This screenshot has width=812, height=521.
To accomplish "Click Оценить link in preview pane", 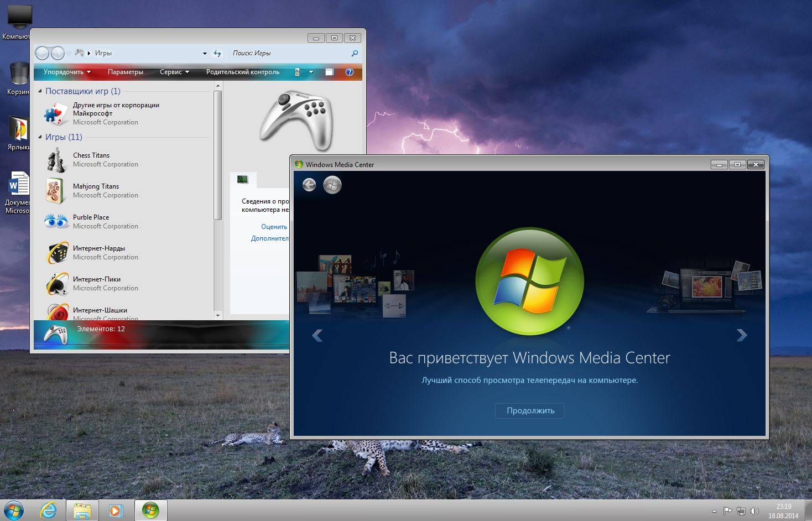I will point(274,227).
